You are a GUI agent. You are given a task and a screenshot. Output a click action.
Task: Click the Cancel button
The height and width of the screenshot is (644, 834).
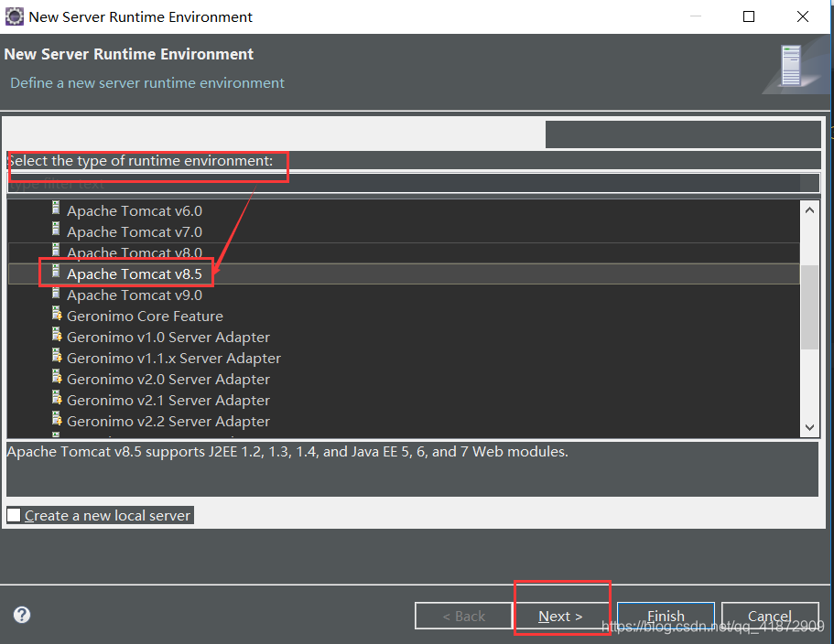(x=770, y=616)
